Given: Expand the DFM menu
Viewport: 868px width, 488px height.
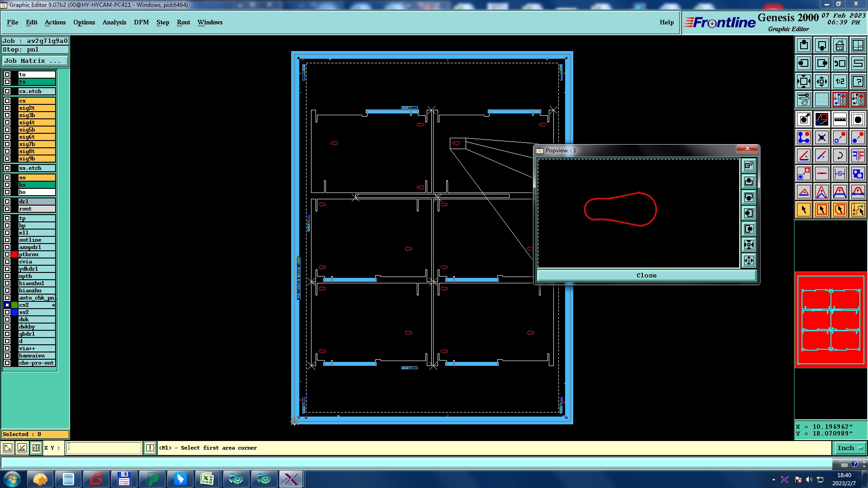Looking at the screenshot, I should click(x=141, y=22).
